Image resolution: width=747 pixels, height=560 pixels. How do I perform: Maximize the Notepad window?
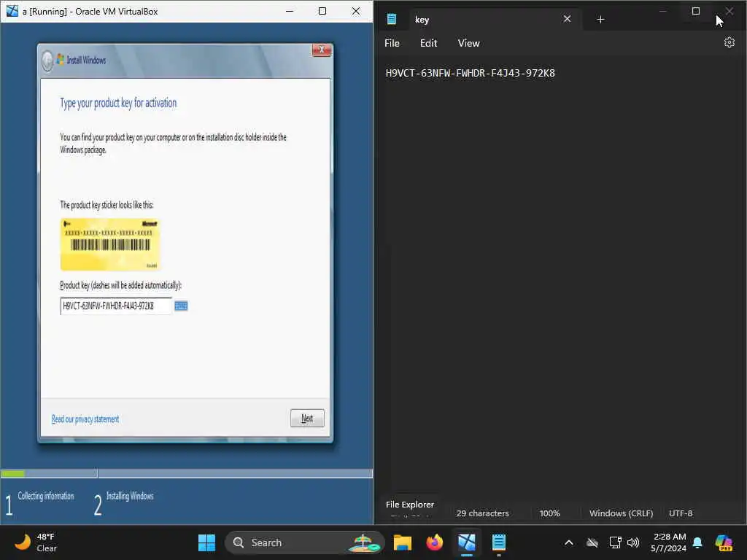695,11
